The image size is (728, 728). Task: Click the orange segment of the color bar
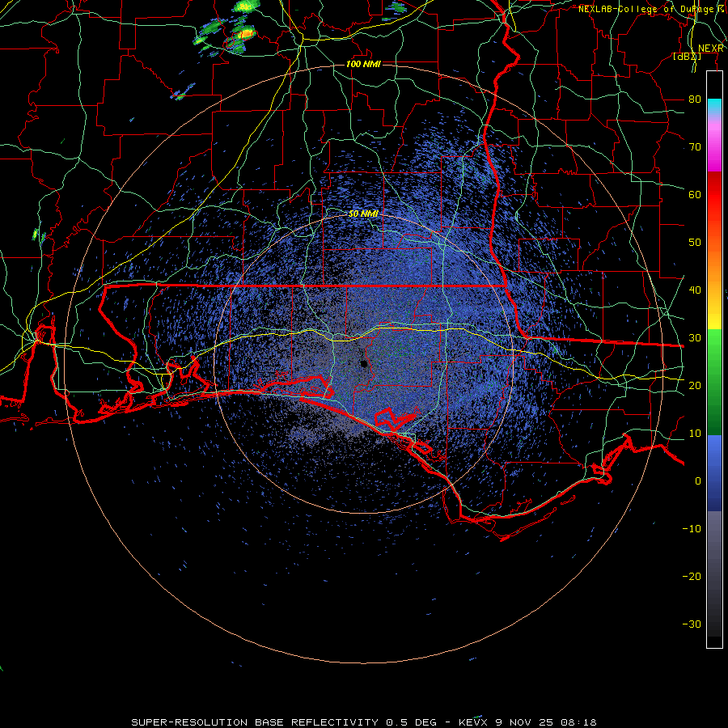(714, 260)
